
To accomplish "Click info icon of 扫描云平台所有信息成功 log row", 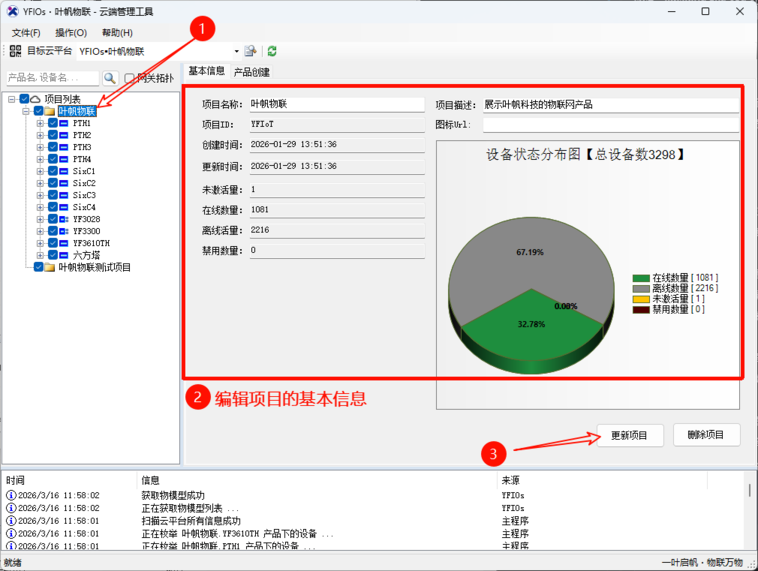I will [11, 521].
